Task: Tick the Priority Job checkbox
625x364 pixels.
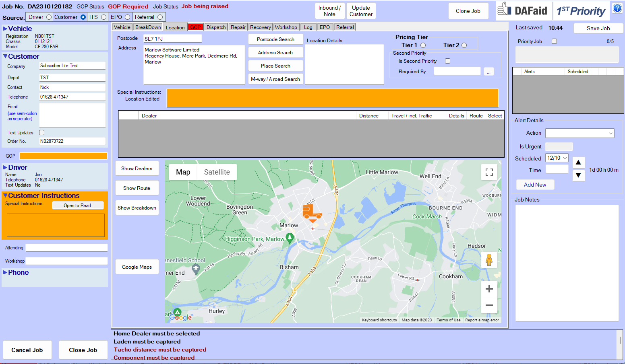Action: coord(554,41)
